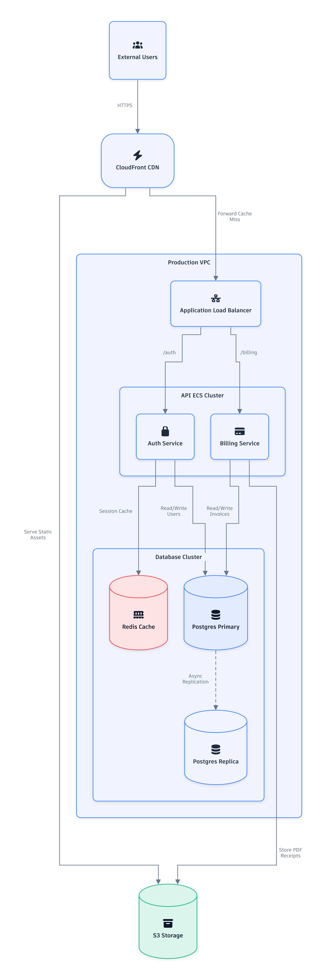Click the Postgres Primary database icon
The image size is (329, 980).
[x=215, y=614]
